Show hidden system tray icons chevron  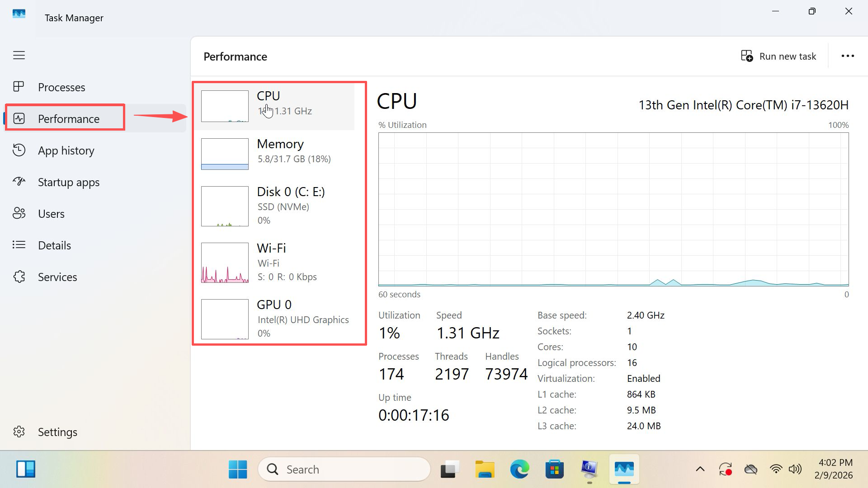coord(700,469)
